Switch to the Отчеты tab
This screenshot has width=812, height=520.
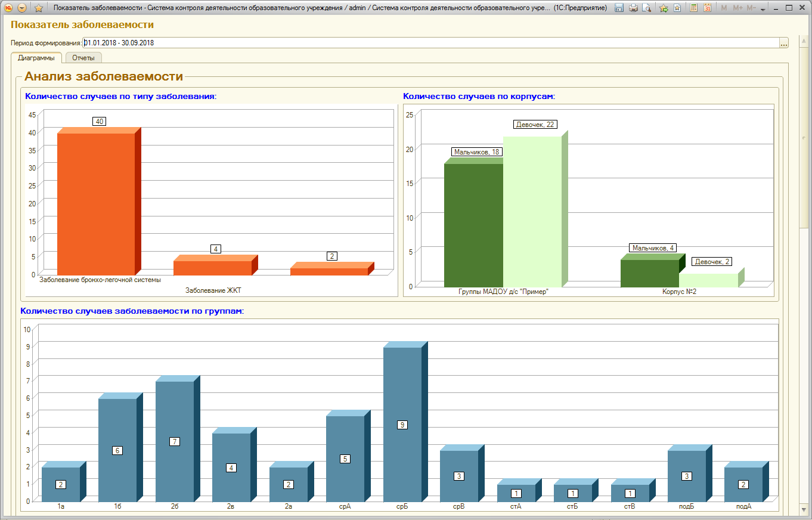click(83, 58)
